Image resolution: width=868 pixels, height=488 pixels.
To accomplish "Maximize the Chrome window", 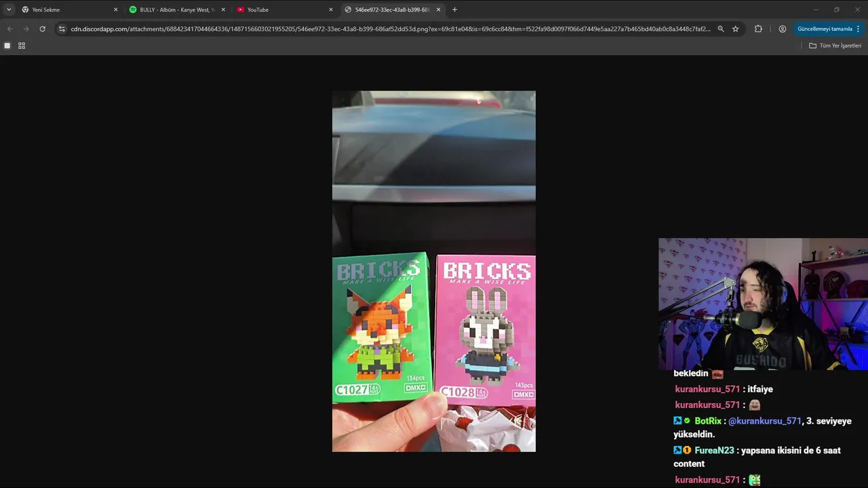I will tap(836, 9).
